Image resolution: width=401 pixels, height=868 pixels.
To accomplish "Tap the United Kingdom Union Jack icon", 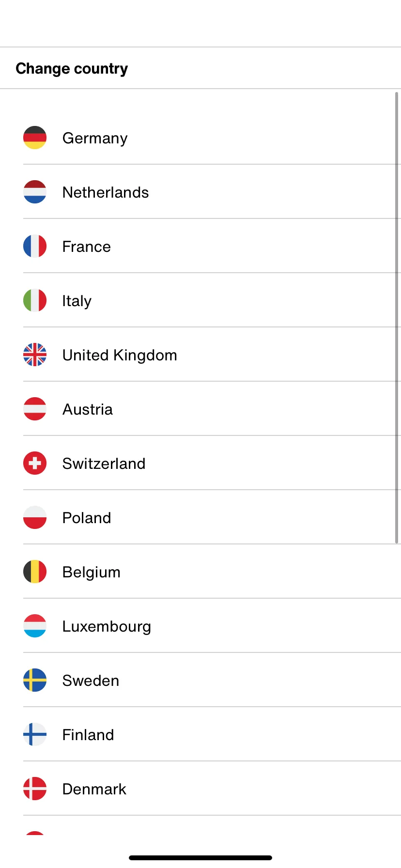I will (35, 355).
